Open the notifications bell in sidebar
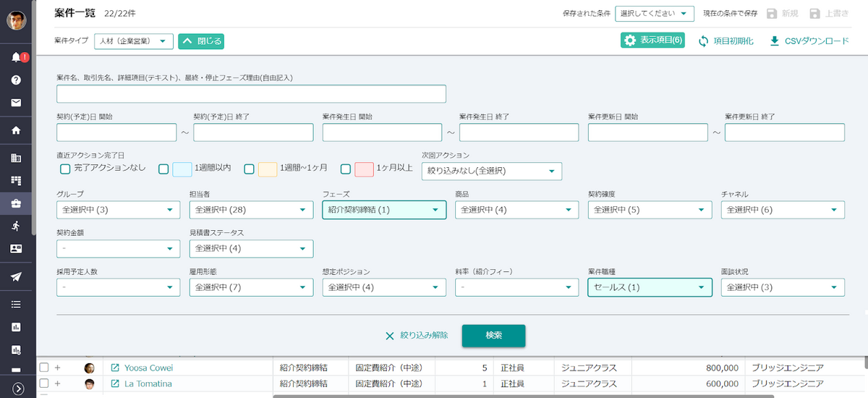This screenshot has height=398, width=868. (16, 57)
